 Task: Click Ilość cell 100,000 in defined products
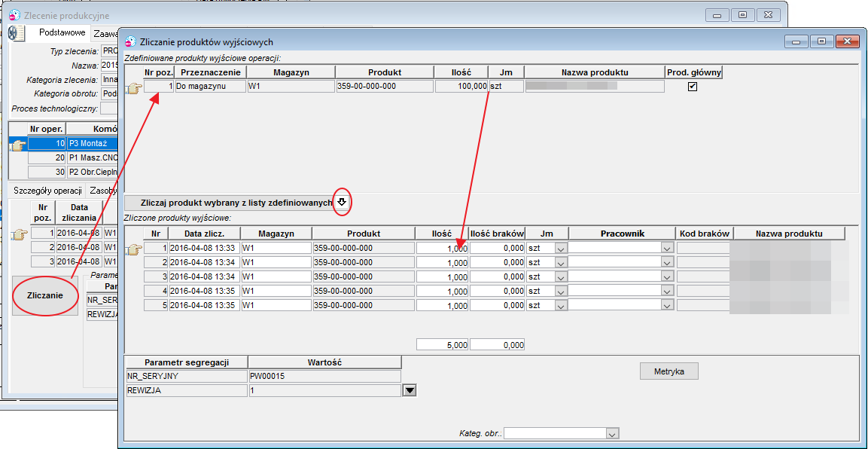tap(461, 87)
